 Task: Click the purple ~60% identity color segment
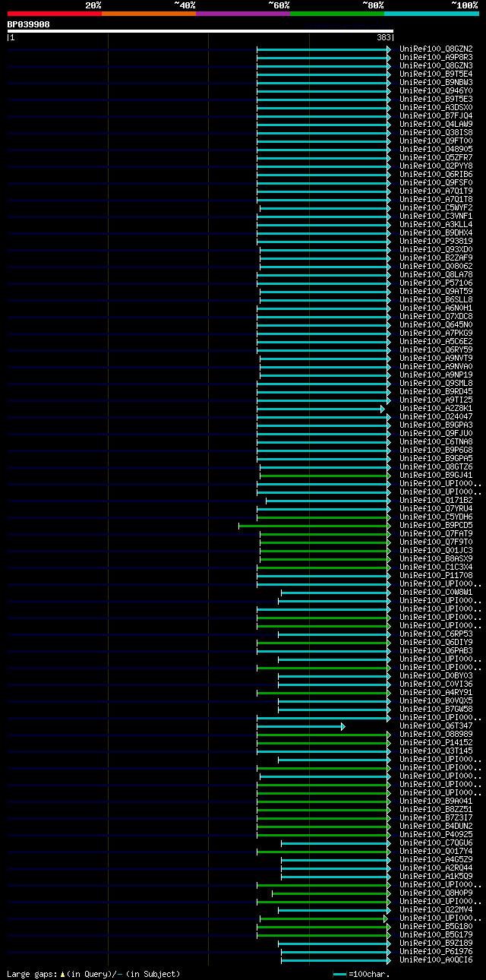[x=243, y=14]
